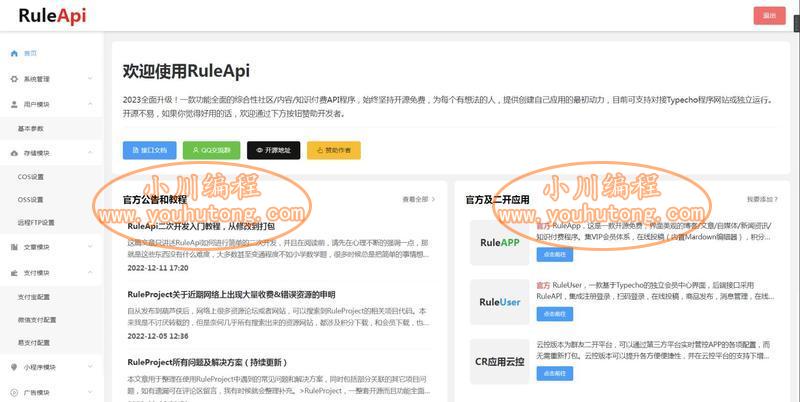
Task: Click the yellow 赞助作者 button
Action: coord(334,150)
